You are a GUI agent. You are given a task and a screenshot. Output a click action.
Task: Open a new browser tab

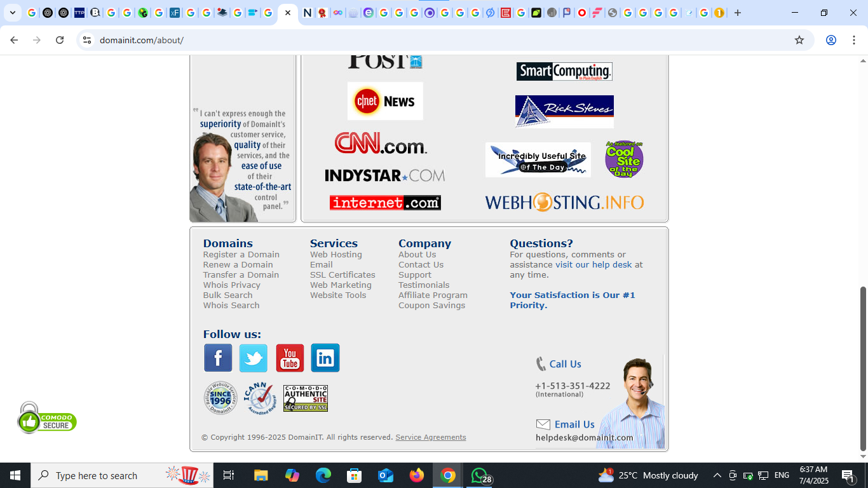738,13
